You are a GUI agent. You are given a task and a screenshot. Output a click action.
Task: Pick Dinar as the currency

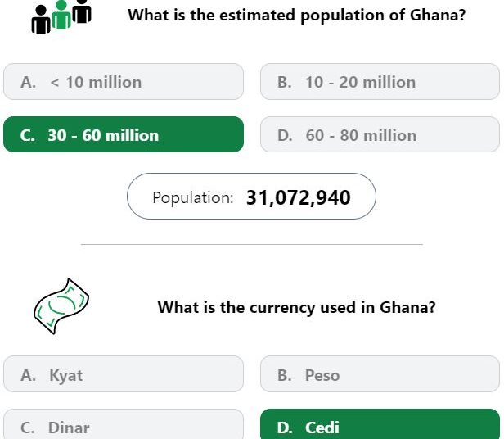click(x=124, y=424)
